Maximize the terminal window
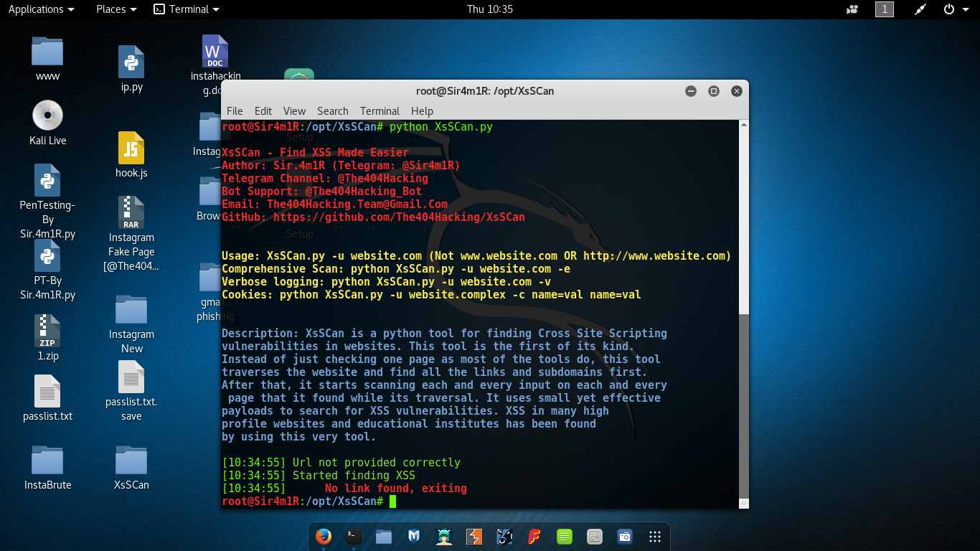This screenshot has height=551, width=980. coord(714,91)
